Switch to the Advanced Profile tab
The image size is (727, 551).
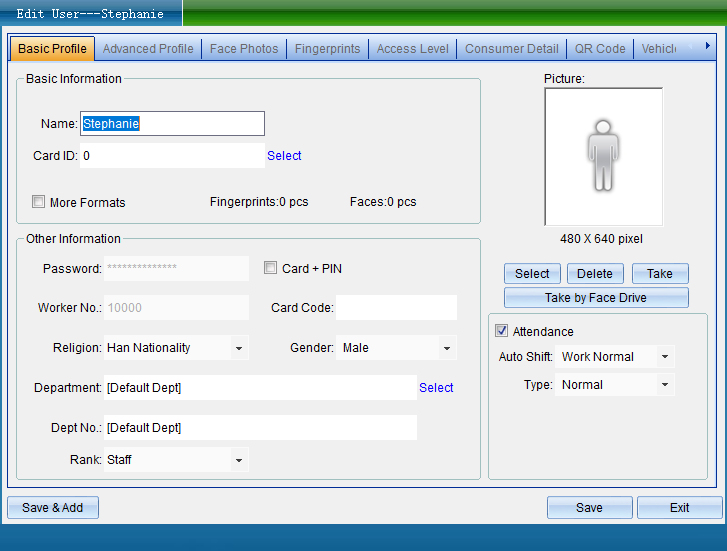tap(148, 49)
